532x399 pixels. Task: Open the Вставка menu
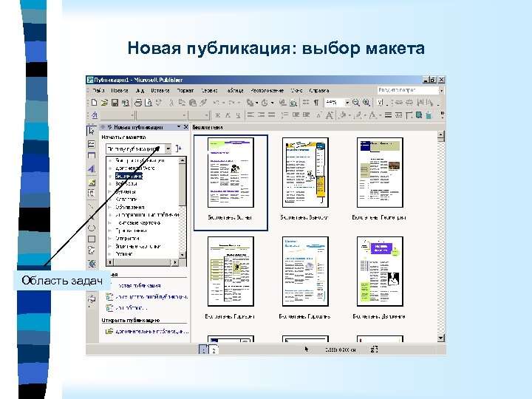[160, 91]
